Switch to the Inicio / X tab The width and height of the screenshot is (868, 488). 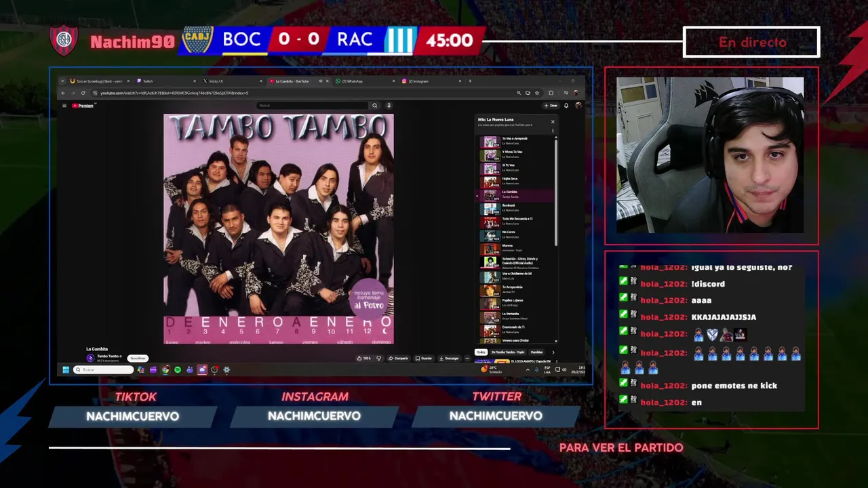232,81
